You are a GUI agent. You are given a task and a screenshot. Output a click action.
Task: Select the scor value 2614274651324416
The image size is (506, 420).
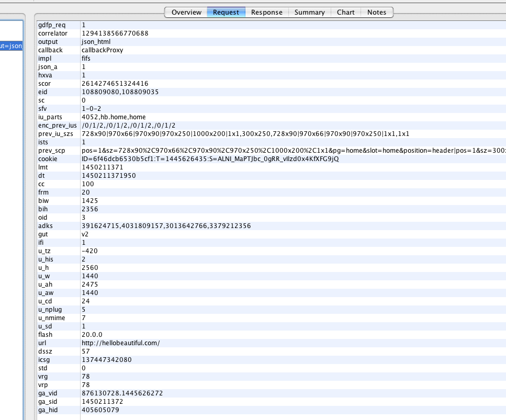coord(115,84)
